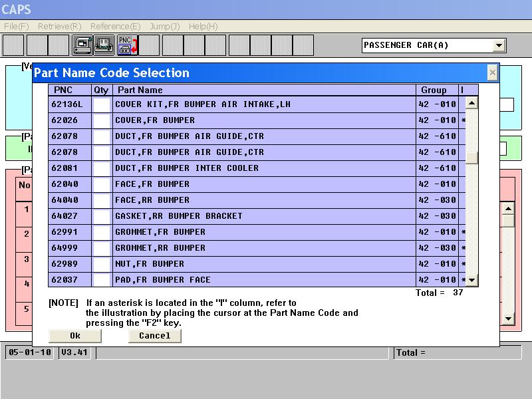Viewport: 532px width, 399px height.
Task: Select PNC code 62081
Action: 65,168
